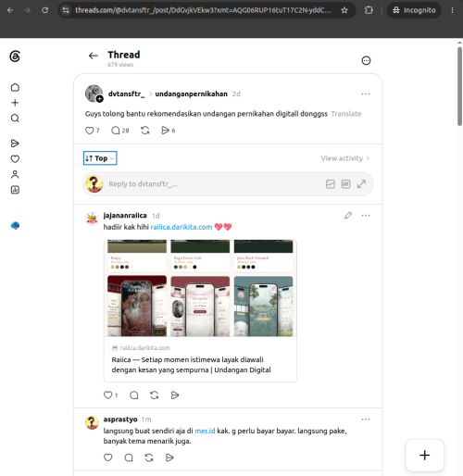The width and height of the screenshot is (463, 476).
Task: Open View activity link
Action: 345,158
